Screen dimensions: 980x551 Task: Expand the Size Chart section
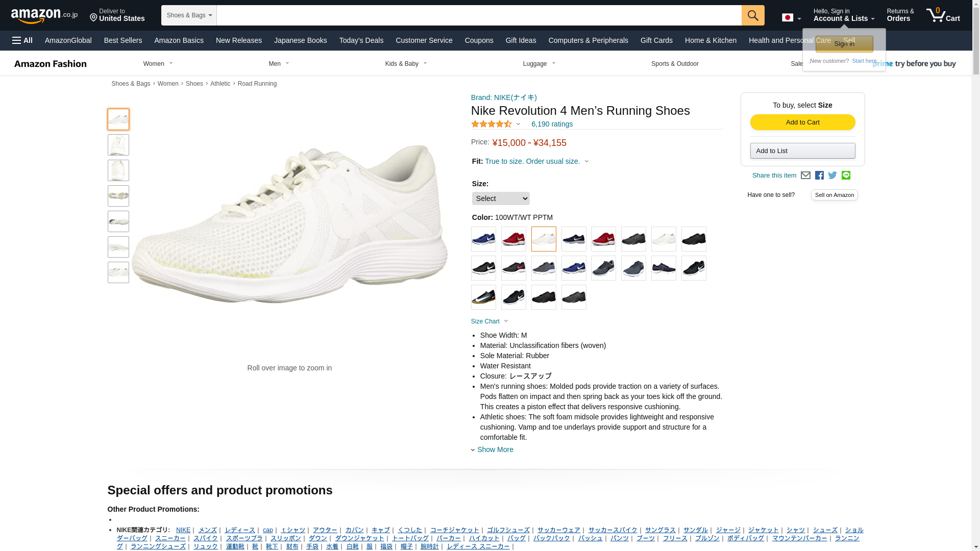pos(489,321)
